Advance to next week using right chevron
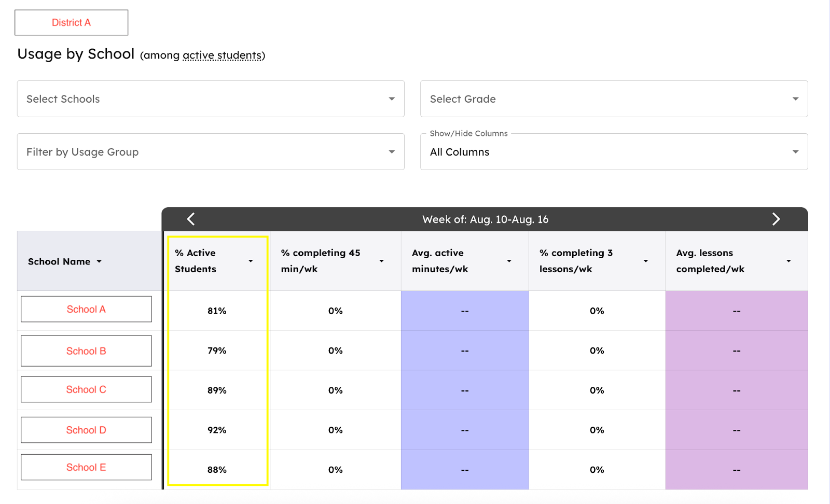The height and width of the screenshot is (504, 830). (776, 219)
